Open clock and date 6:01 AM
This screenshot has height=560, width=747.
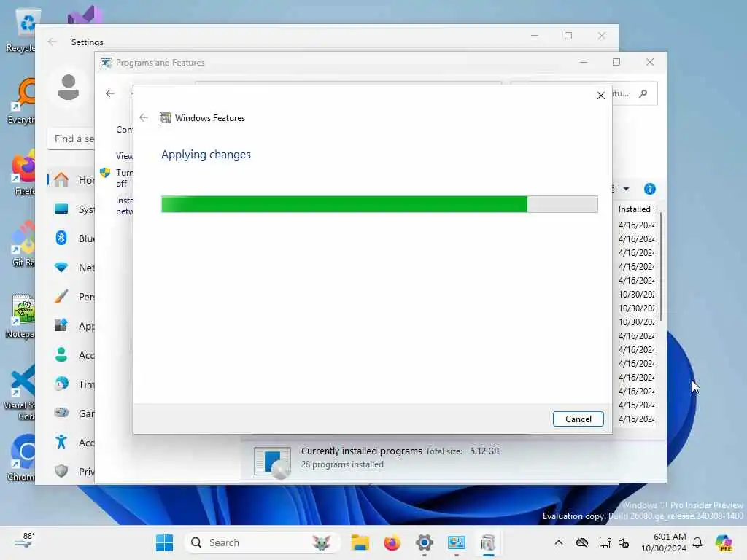click(x=664, y=542)
